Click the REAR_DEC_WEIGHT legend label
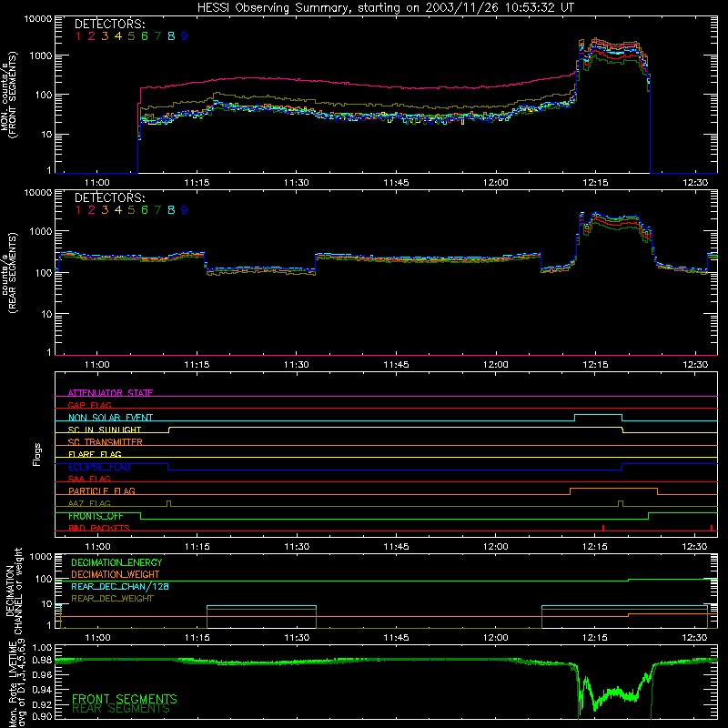 (x=112, y=599)
